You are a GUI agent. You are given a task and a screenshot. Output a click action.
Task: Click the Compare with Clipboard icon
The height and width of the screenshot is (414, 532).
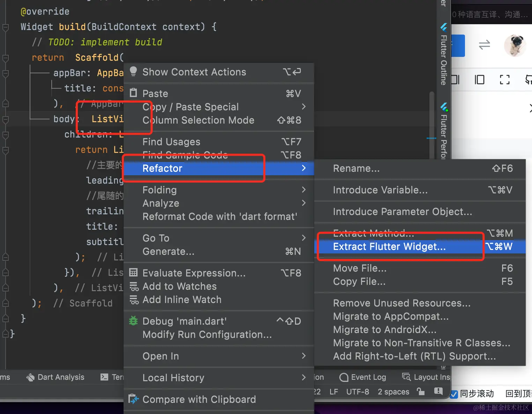pos(133,399)
